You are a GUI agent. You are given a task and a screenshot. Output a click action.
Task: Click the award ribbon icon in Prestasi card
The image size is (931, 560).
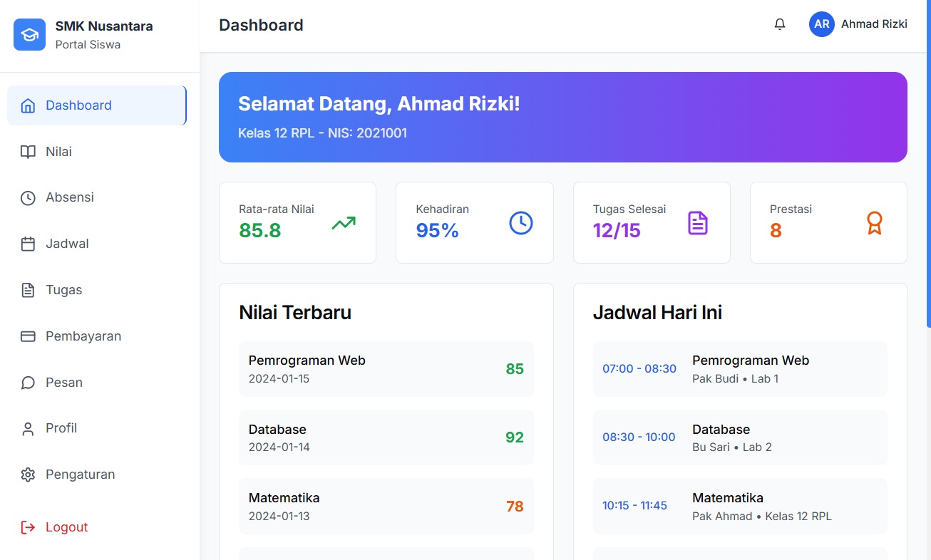click(x=874, y=223)
